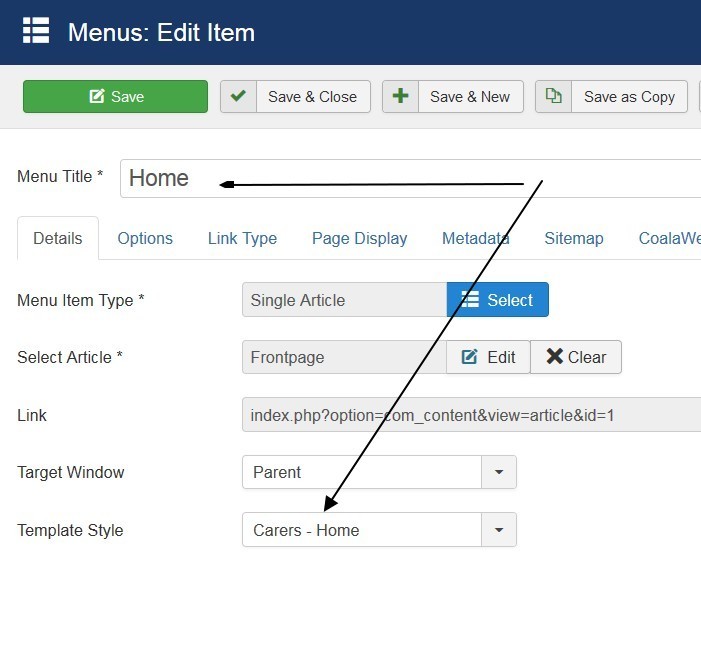Click the Joomla menu list icon in header

[x=36, y=31]
